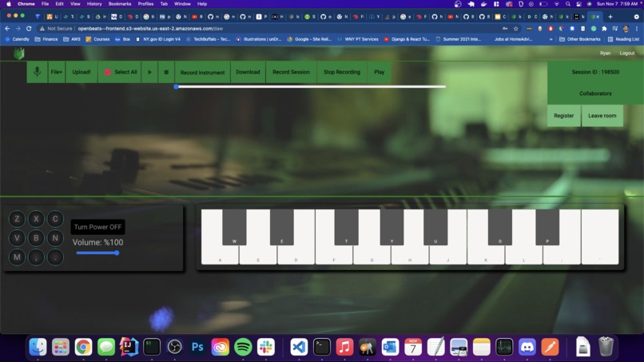Click the bookmark star icon in address bar
This screenshot has height=362, width=644.
pyautogui.click(x=516, y=29)
